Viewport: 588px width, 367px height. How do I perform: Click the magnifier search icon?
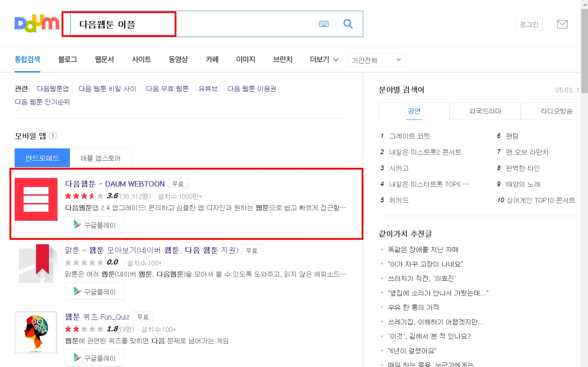coord(348,24)
